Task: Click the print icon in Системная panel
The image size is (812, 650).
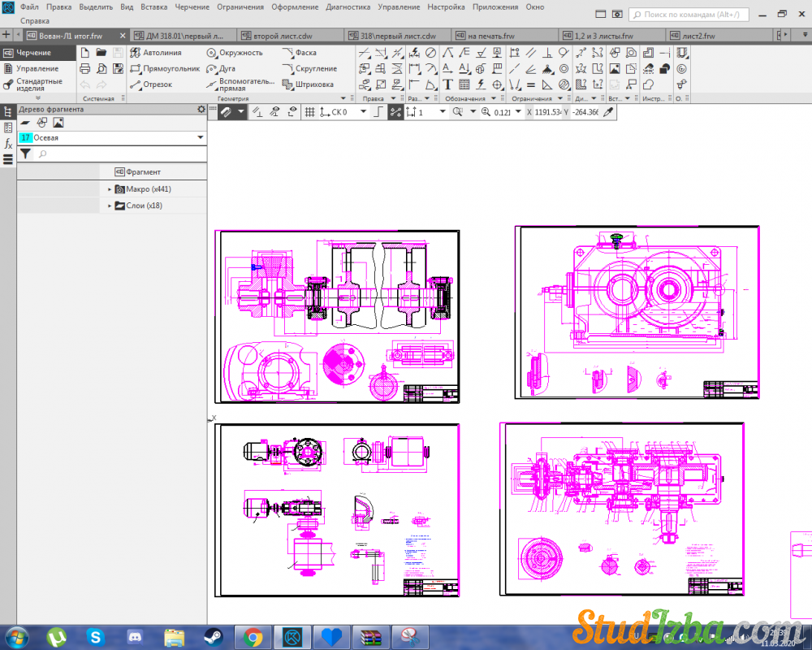Action: click(84, 69)
